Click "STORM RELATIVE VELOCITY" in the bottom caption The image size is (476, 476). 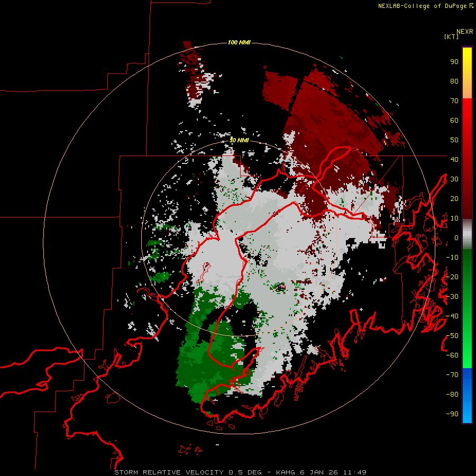[x=170, y=472]
